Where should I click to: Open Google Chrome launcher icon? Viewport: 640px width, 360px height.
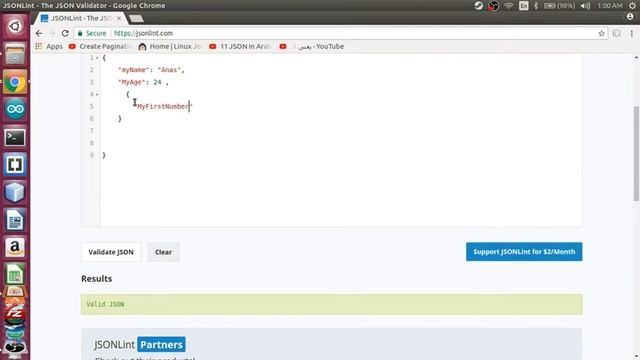[x=15, y=82]
